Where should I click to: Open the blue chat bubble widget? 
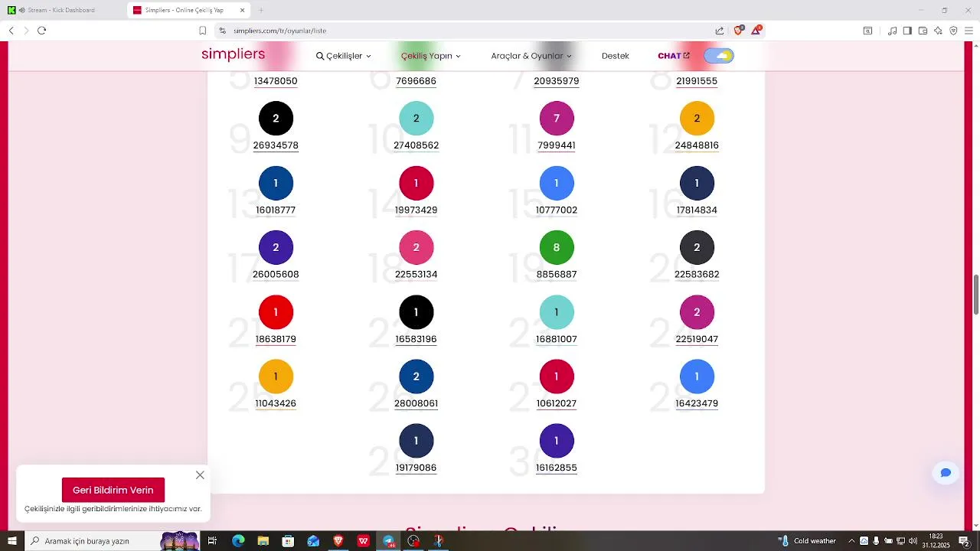(x=946, y=473)
